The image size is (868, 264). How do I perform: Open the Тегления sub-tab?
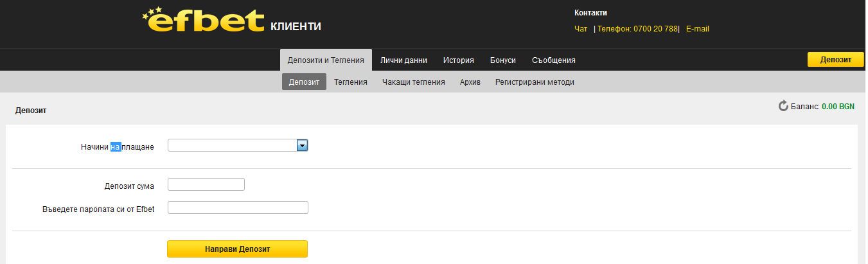tap(351, 82)
